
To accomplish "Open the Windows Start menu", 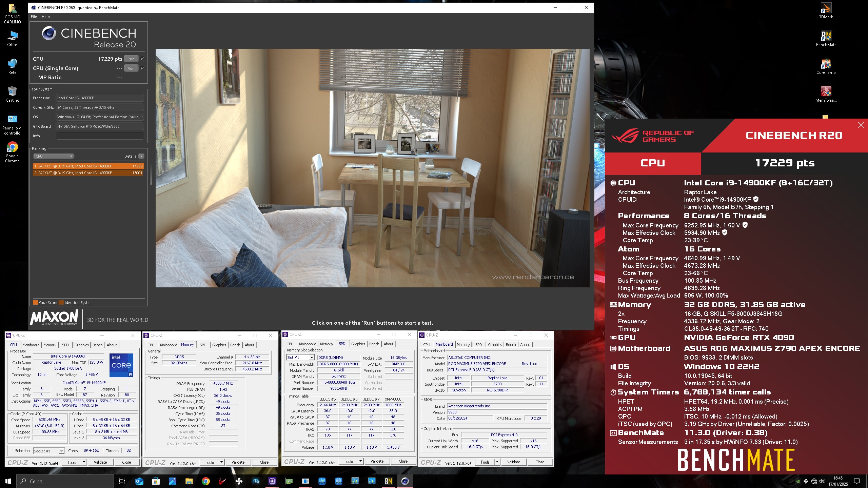I will click(8, 481).
